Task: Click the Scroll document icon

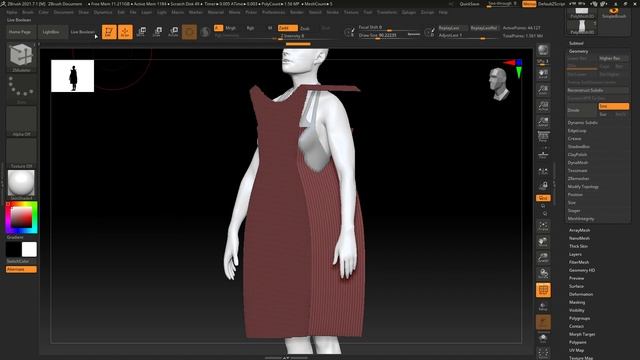Action: [x=543, y=74]
